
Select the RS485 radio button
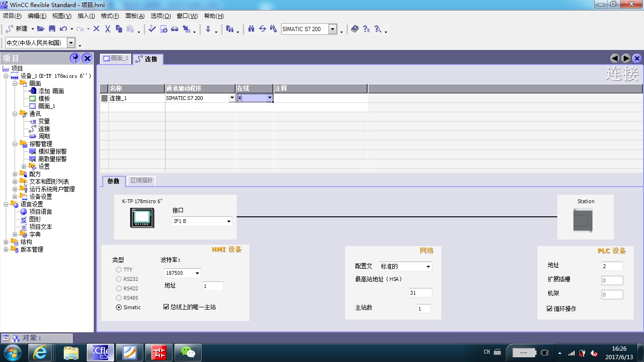coord(119,298)
